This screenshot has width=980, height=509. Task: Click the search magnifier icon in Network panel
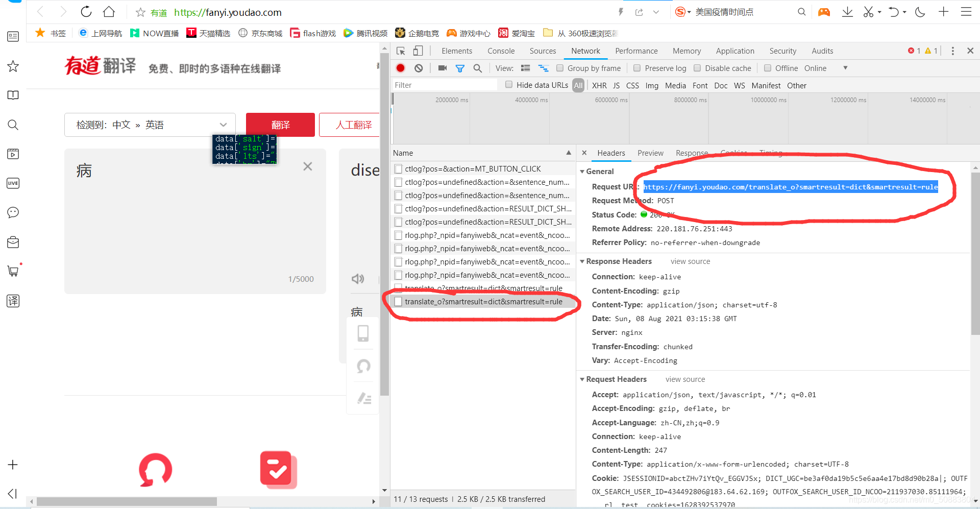click(478, 68)
